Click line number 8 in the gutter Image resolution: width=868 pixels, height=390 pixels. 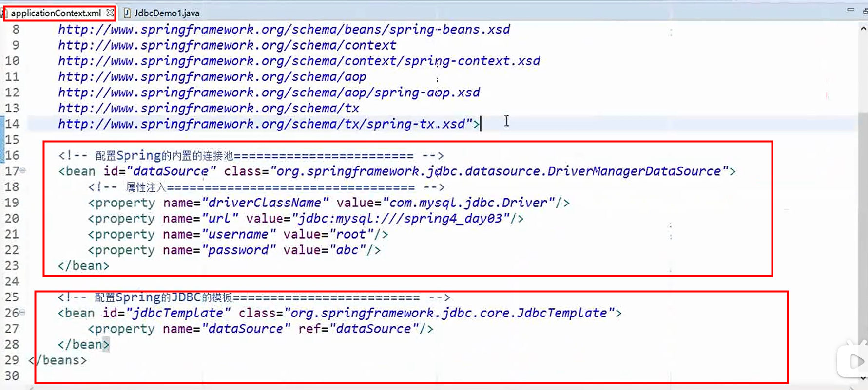pyautogui.click(x=16, y=30)
